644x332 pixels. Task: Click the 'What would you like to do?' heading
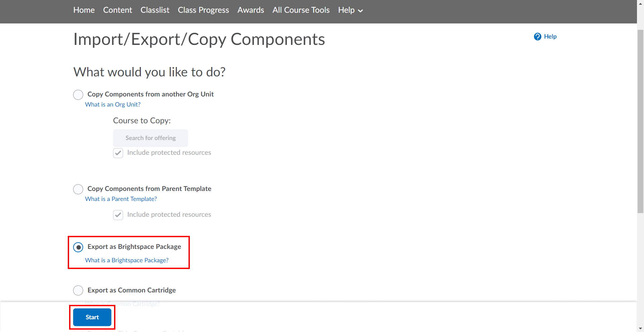pos(150,72)
